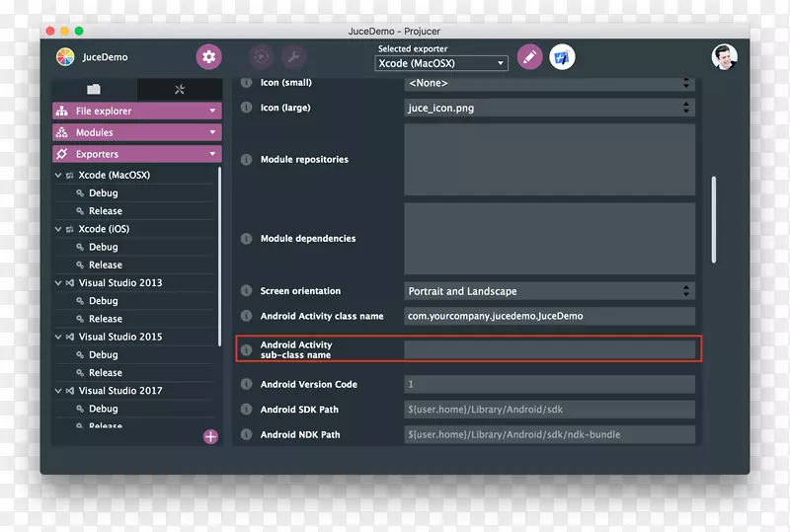Click info icon for Android Activity class name
Screen dimensions: 790x532
246,316
